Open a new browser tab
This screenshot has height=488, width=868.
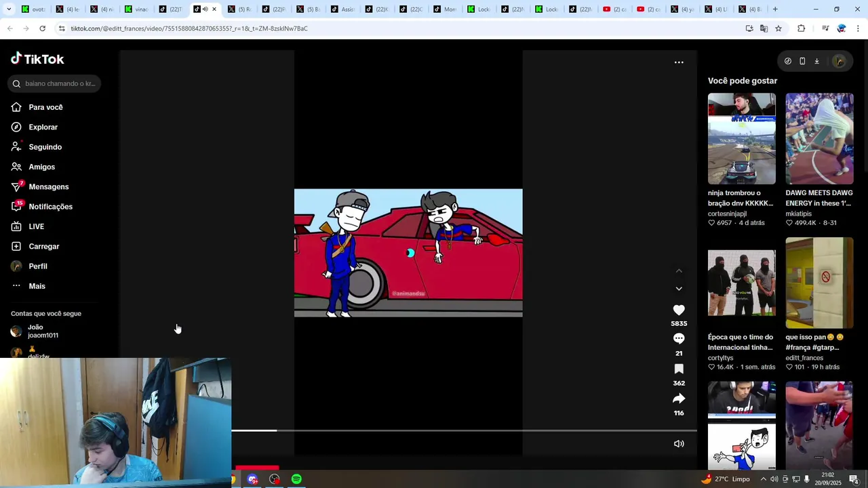click(775, 9)
